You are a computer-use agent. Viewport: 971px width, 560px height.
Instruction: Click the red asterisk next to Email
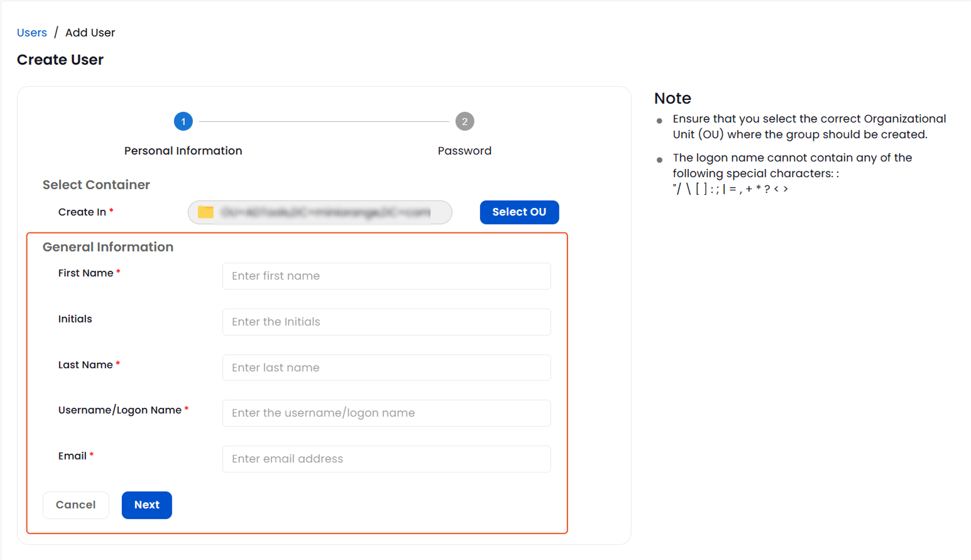tap(92, 453)
